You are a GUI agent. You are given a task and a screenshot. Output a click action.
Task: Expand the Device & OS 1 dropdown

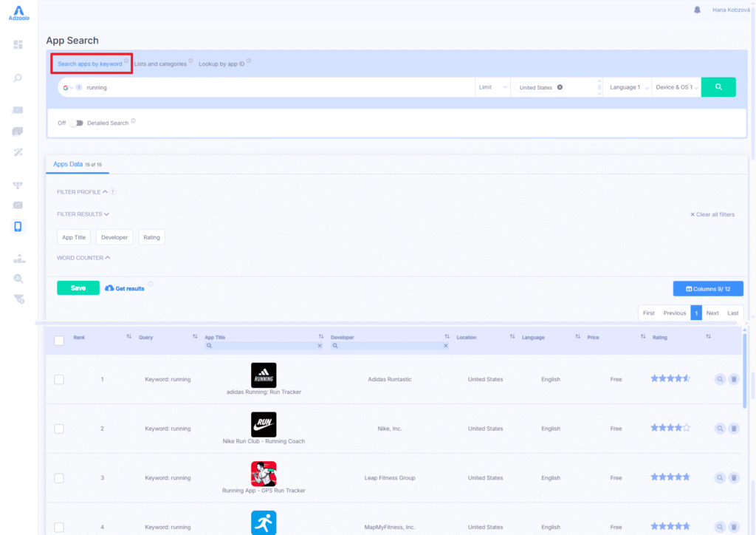coord(676,86)
